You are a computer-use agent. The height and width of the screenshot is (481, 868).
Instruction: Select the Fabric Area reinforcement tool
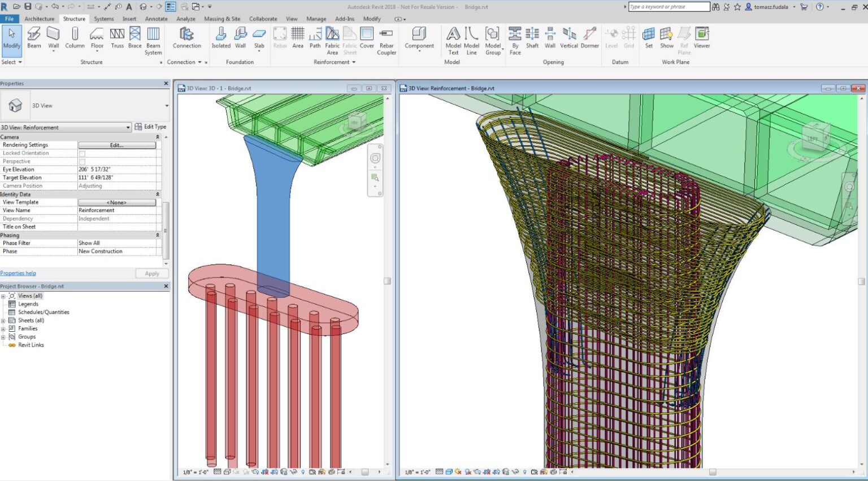[x=332, y=38]
